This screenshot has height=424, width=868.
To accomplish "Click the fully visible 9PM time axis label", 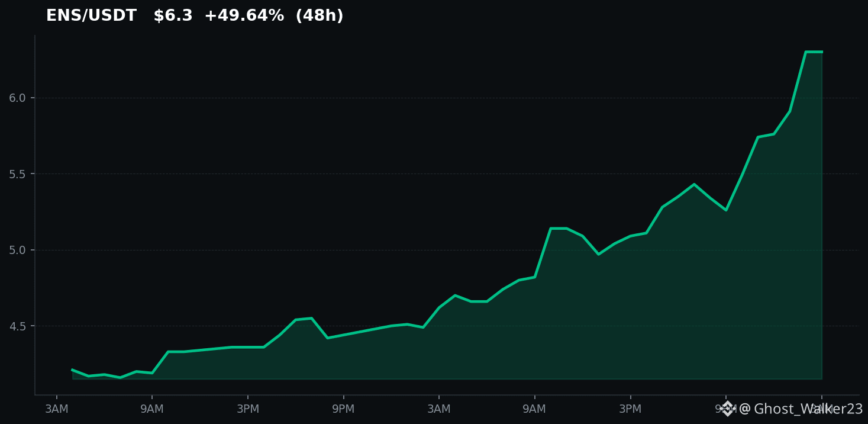I will click(x=343, y=409).
